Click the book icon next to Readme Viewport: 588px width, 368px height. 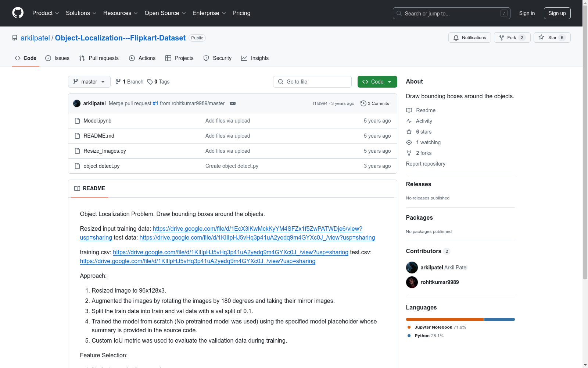coord(409,110)
